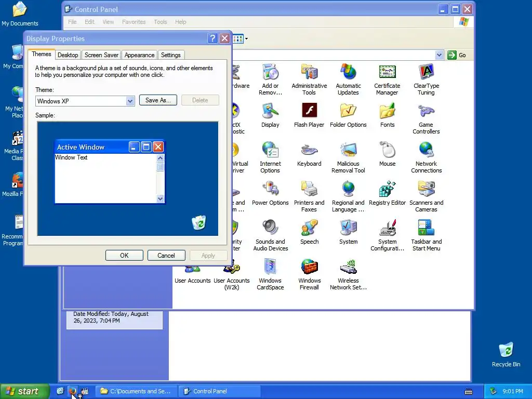Select the C:\Documents and Se... taskbar button

tap(136, 391)
